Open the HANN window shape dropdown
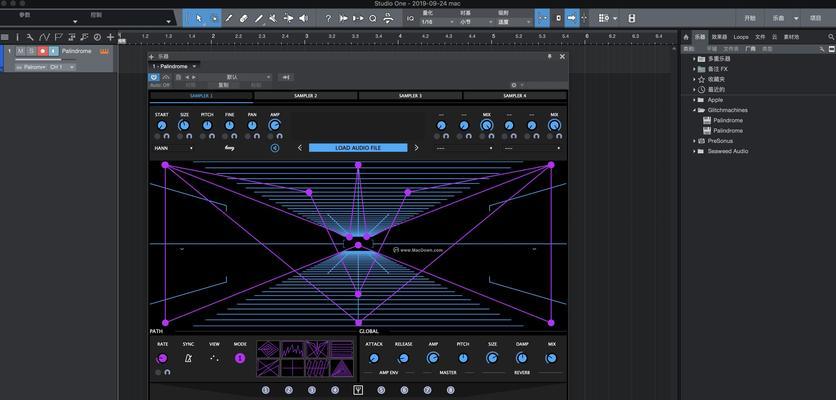 (x=173, y=148)
